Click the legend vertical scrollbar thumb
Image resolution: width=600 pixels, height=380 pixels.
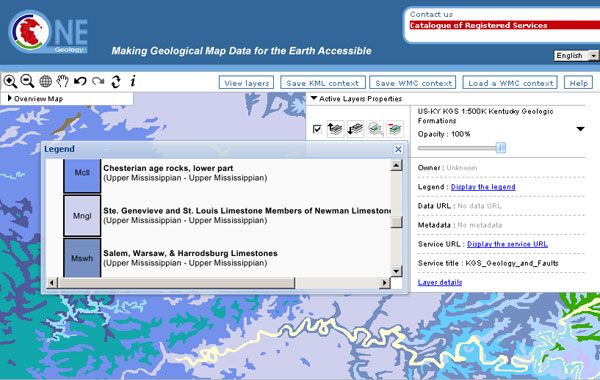coord(396,222)
